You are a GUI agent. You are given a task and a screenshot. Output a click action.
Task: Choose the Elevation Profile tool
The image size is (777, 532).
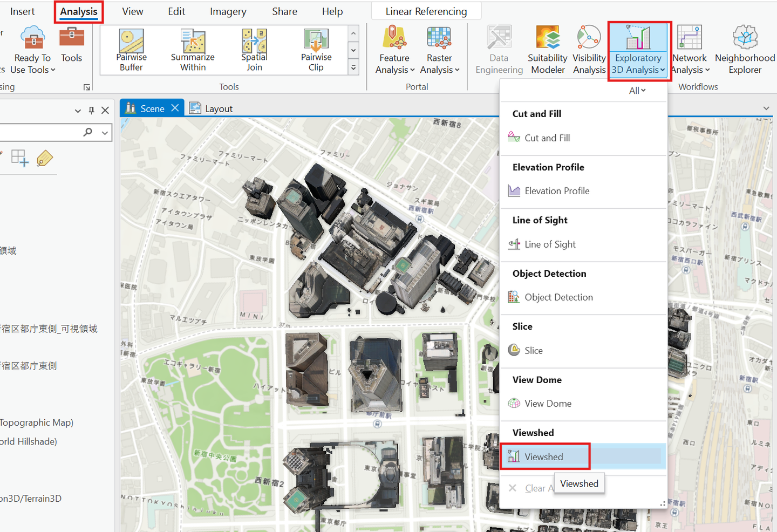click(584, 190)
